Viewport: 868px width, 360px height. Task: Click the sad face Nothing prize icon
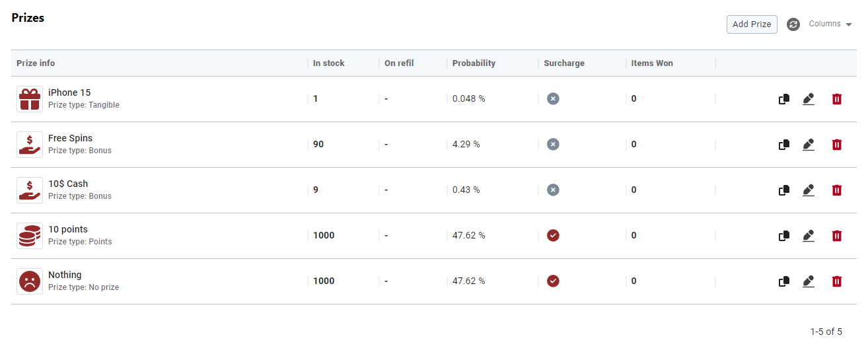pyautogui.click(x=30, y=281)
